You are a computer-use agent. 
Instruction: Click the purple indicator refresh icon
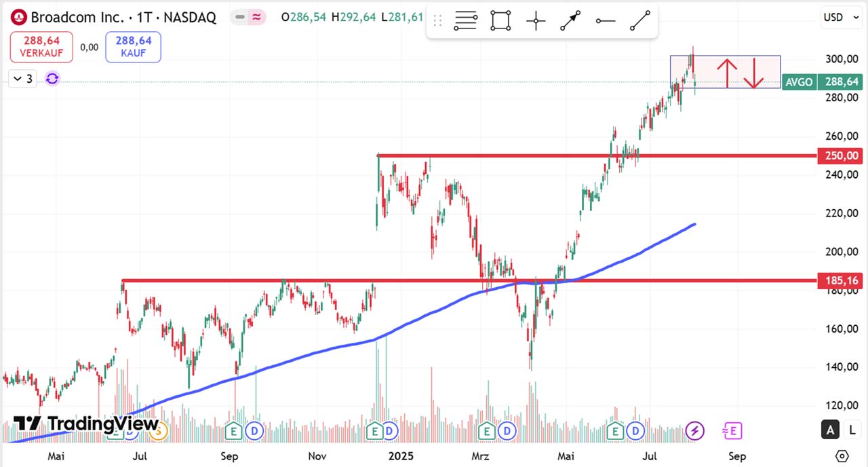point(52,79)
